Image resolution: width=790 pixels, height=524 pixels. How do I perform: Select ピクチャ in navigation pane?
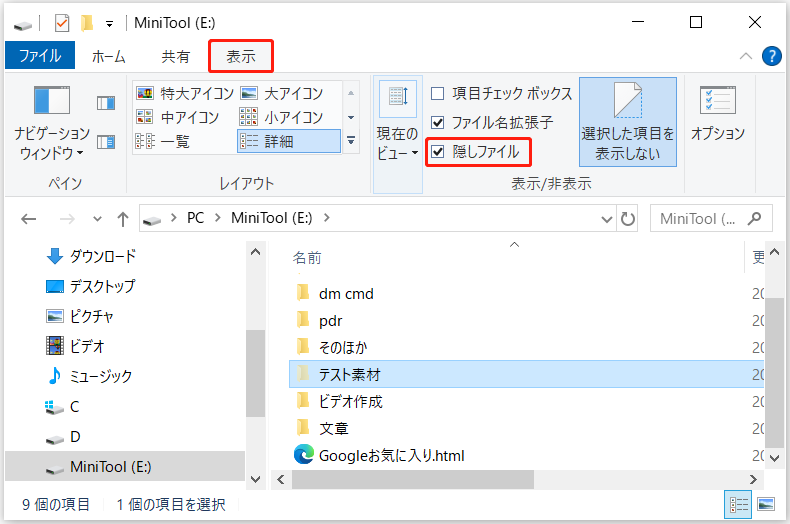pos(80,316)
